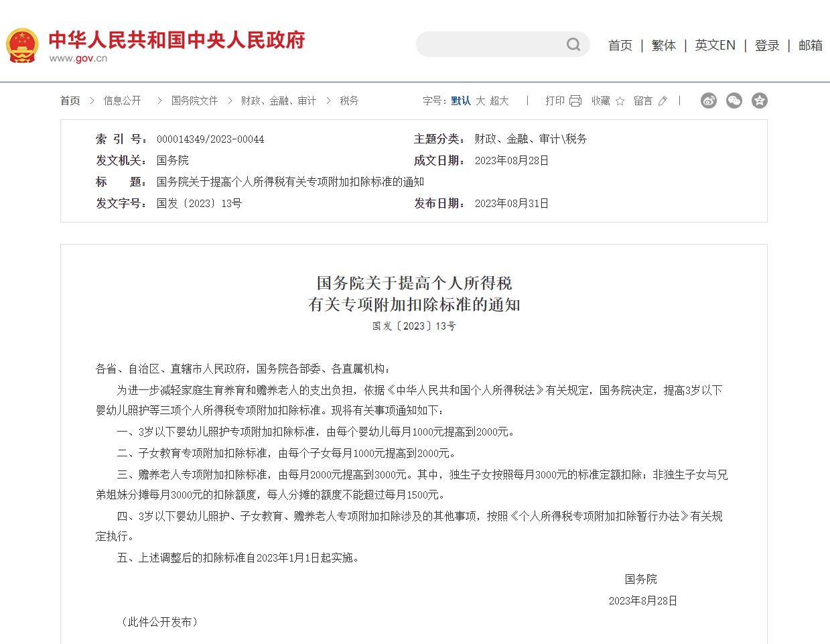Share the page via WeChat icon

point(734,101)
